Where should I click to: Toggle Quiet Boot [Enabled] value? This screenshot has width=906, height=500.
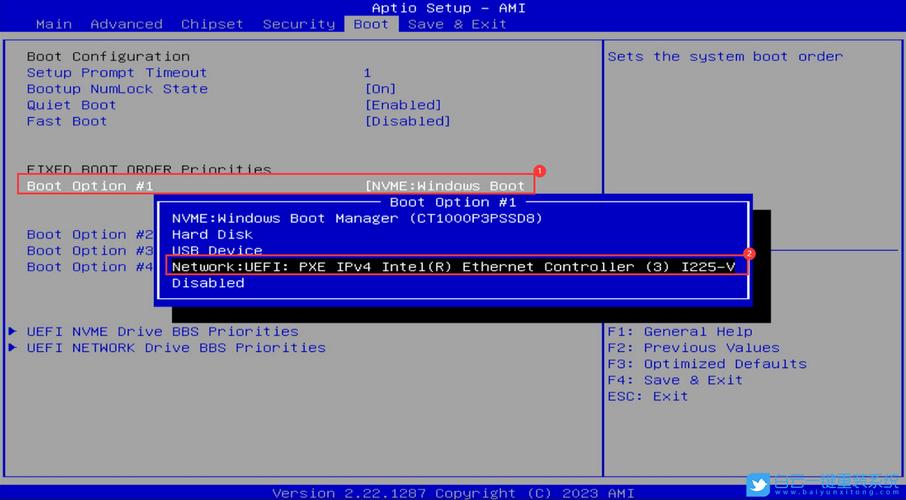(x=403, y=105)
